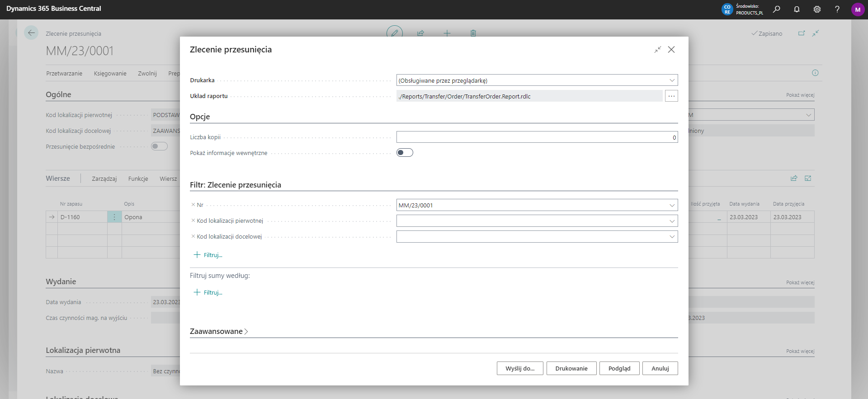This screenshot has width=868, height=399.
Task: Click the Wydanie section heading
Action: tap(61, 282)
